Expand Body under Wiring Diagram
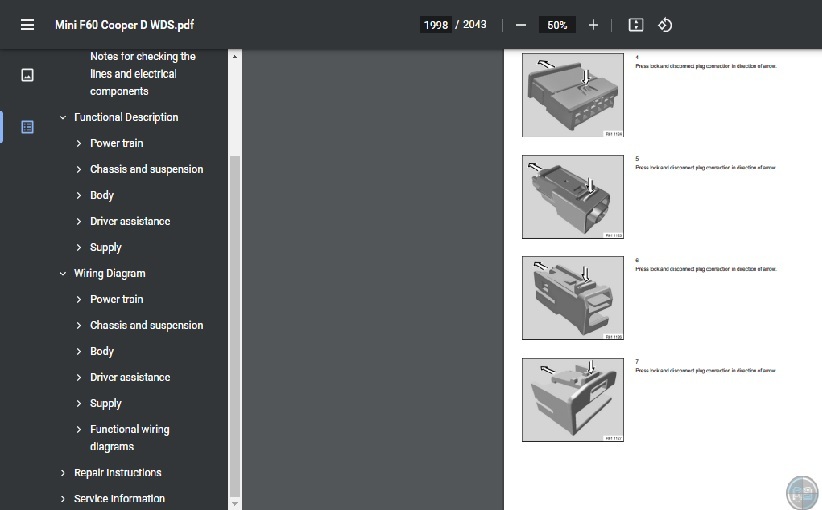This screenshot has height=510, width=822. 79,351
